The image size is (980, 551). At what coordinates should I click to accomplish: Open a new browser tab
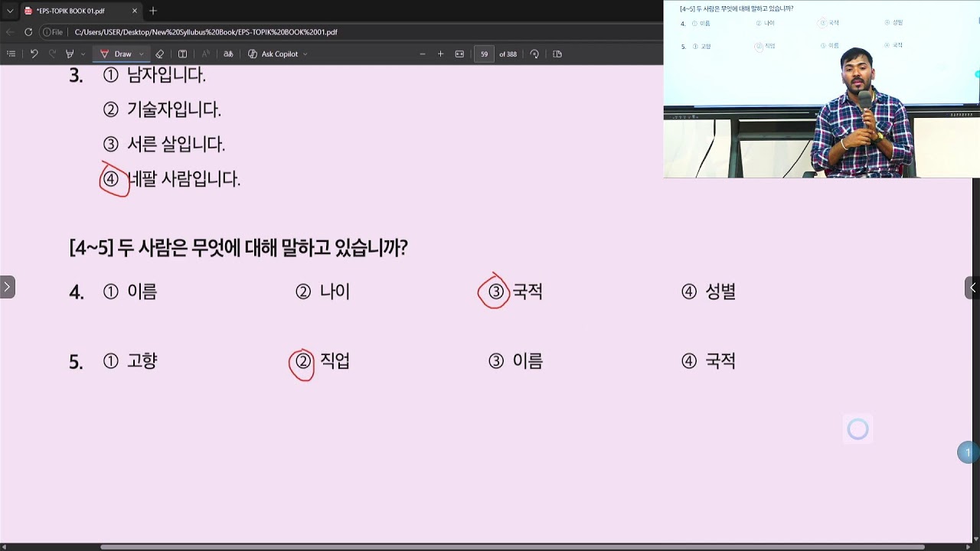coord(153,11)
